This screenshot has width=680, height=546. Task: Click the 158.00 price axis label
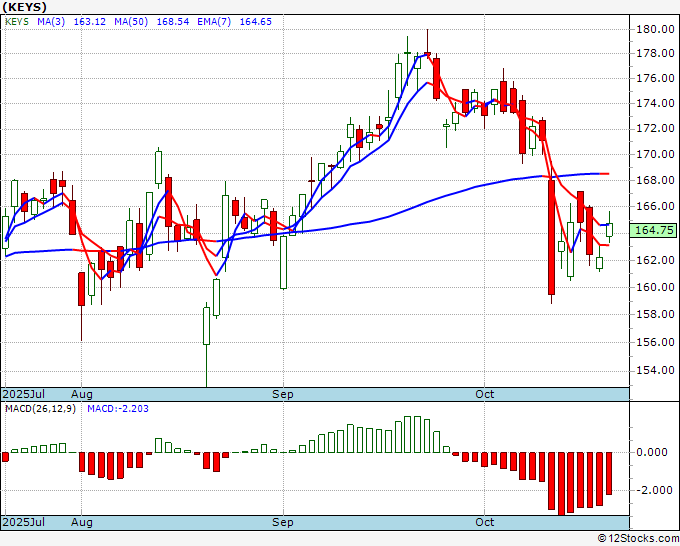pos(655,314)
